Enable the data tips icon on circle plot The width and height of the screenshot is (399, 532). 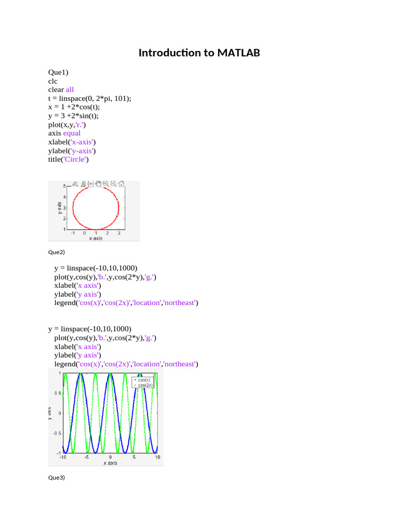pos(90,183)
